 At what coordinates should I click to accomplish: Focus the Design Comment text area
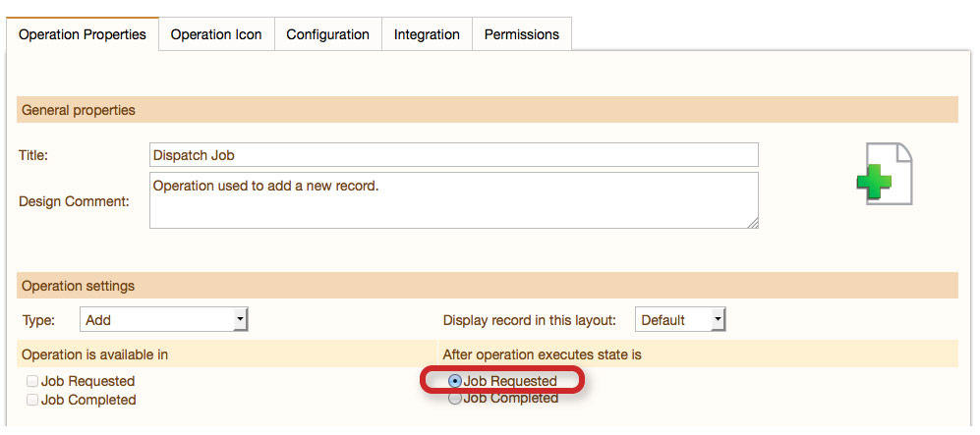453,200
